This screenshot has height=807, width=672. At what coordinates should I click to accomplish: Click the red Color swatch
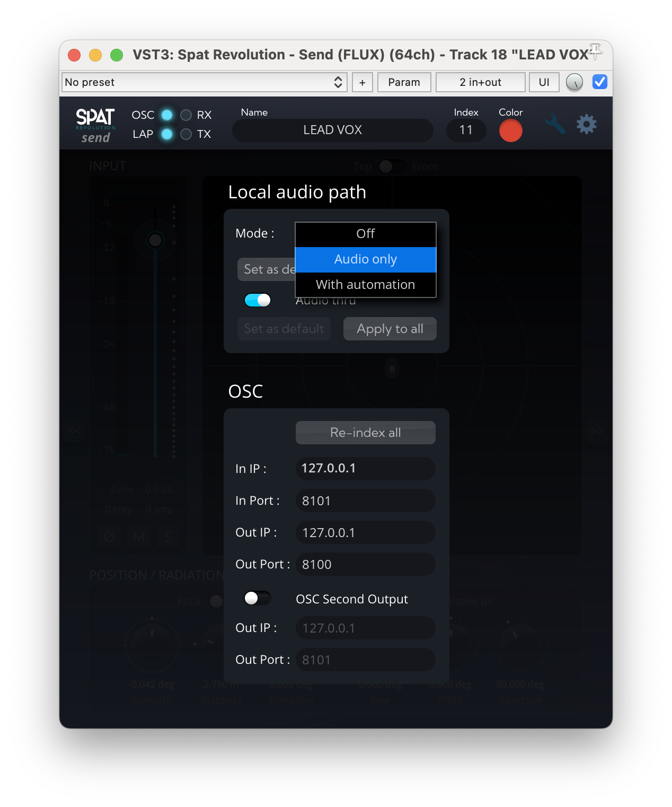tap(510, 130)
